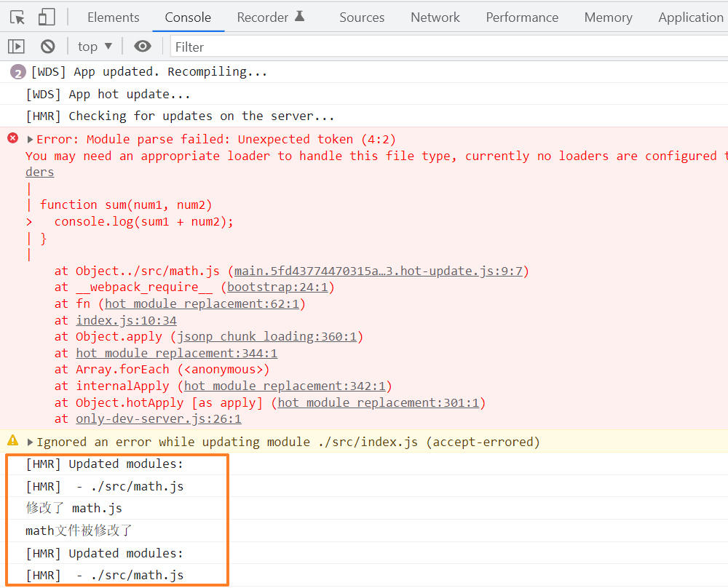Click the Recorder flask preview icon
Image resolution: width=728 pixels, height=588 pixels.
(x=300, y=16)
